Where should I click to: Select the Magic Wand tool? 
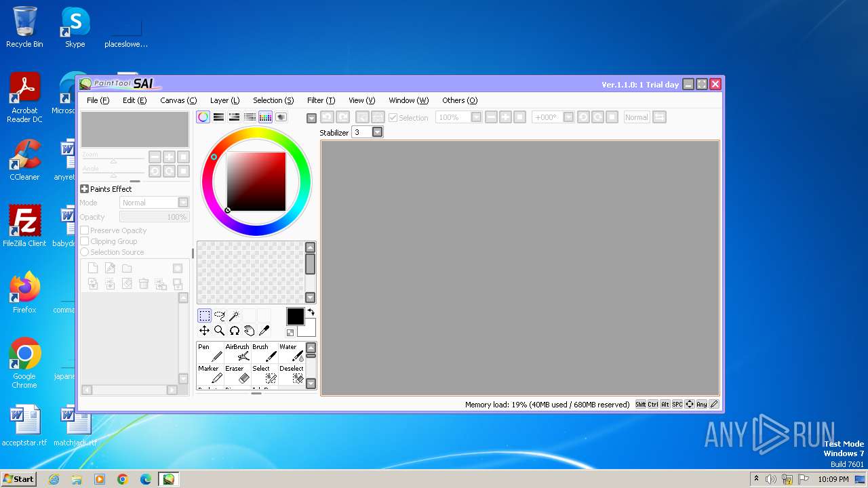(234, 316)
